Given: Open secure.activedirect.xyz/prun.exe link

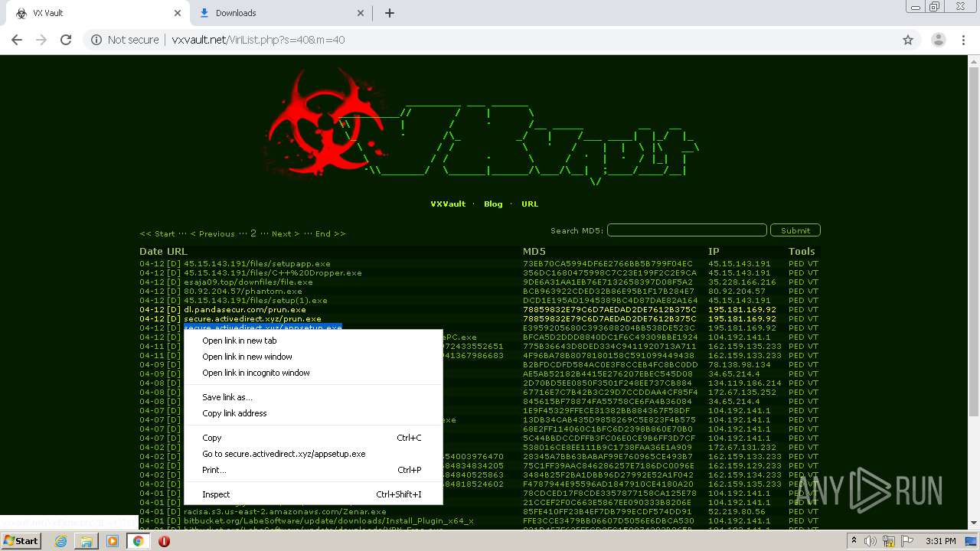Looking at the screenshot, I should (x=253, y=319).
